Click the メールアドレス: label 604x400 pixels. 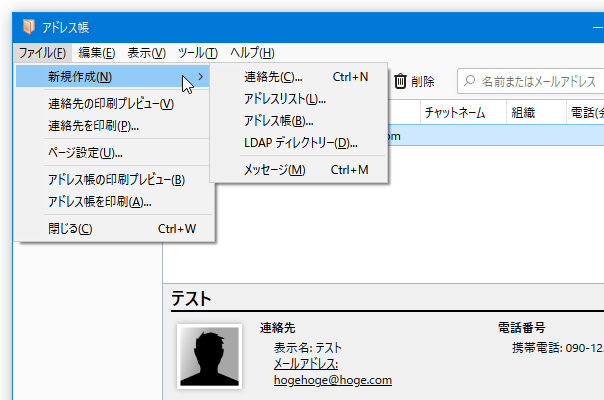306,364
